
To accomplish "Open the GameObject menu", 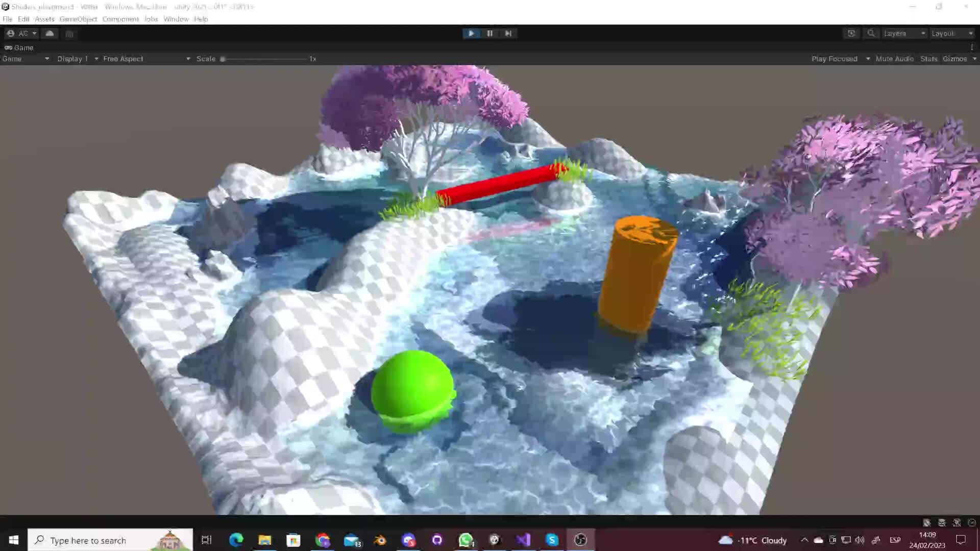I will click(x=78, y=19).
